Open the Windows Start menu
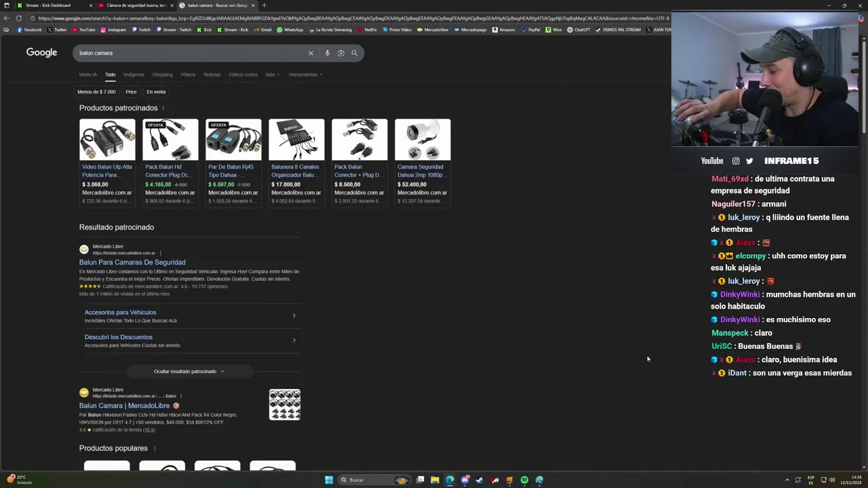This screenshot has width=868, height=488. coord(329,480)
